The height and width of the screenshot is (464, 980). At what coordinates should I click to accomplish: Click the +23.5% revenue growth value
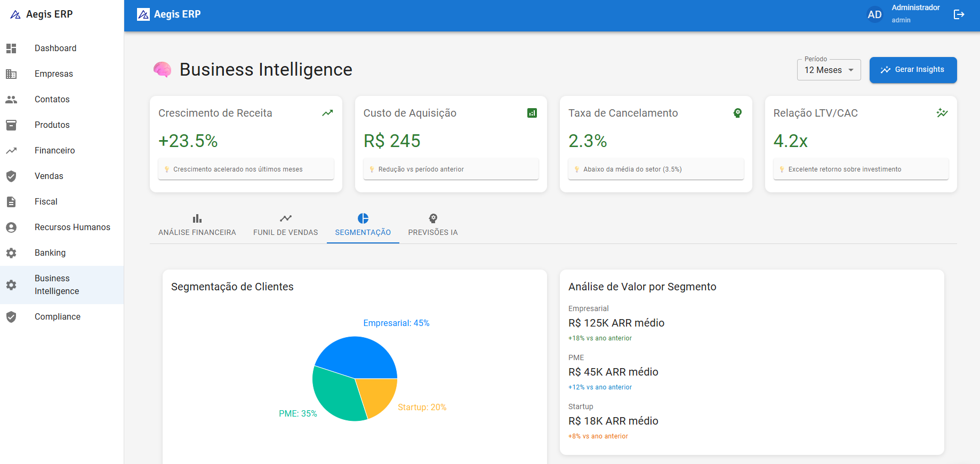click(188, 141)
